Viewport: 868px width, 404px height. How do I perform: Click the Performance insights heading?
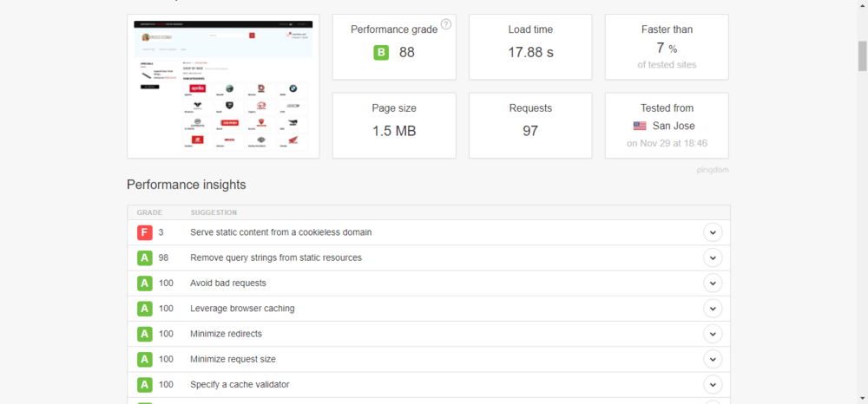click(187, 185)
